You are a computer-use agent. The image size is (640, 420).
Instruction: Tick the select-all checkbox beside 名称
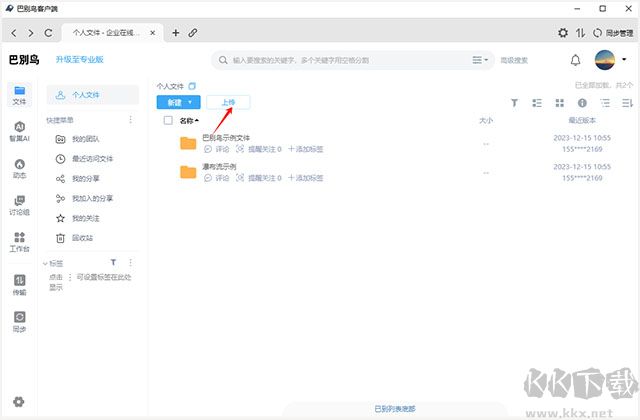click(168, 120)
